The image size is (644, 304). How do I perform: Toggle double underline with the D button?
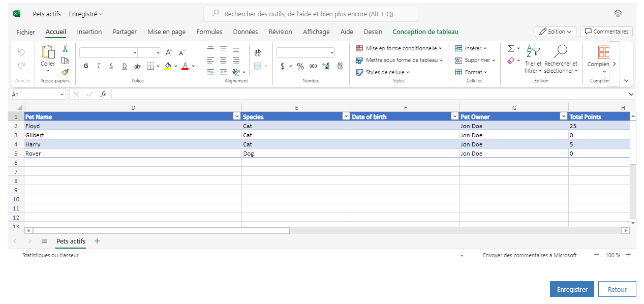pos(125,66)
